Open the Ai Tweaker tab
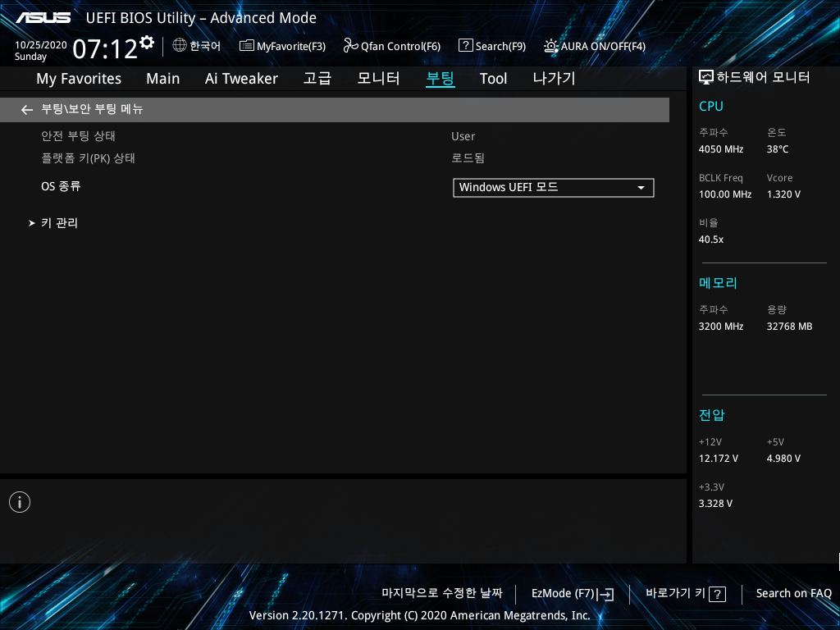 click(241, 79)
